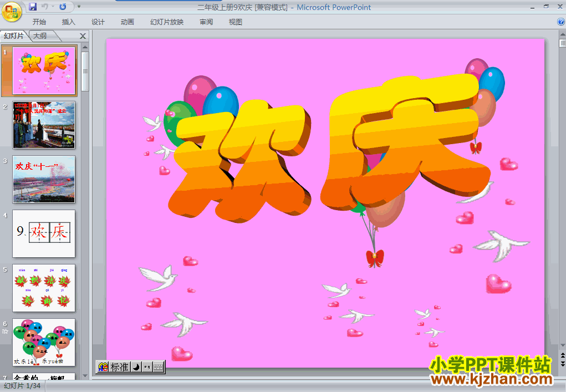Select slide 3 thumbnail 欢庆“十一”
This screenshot has width=566, height=392.
tap(44, 180)
